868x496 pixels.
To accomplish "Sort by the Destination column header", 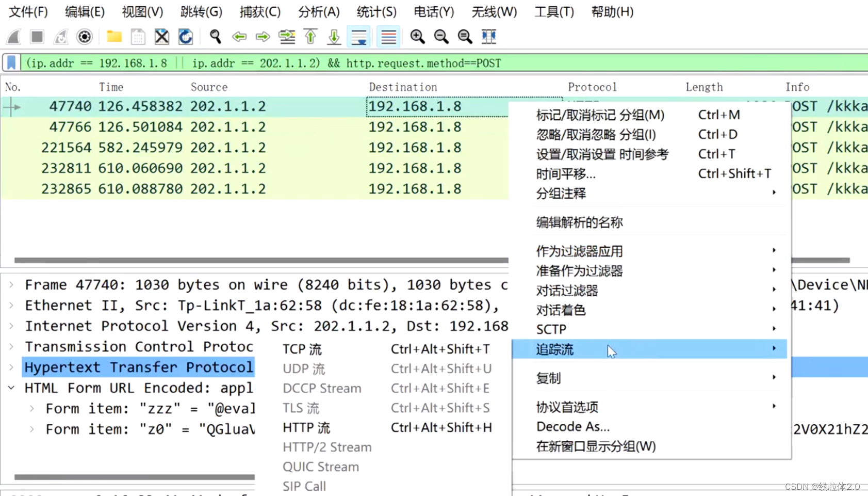I will [403, 87].
